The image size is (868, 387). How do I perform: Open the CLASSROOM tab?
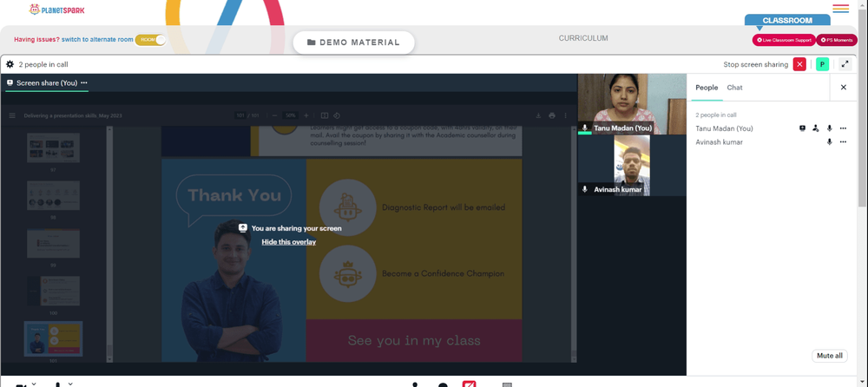click(x=787, y=20)
